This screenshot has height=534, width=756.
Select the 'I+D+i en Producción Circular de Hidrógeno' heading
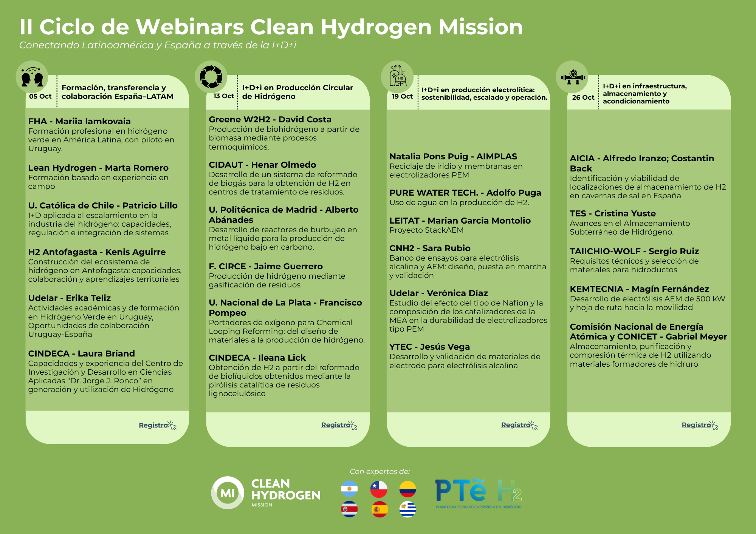pos(297,92)
